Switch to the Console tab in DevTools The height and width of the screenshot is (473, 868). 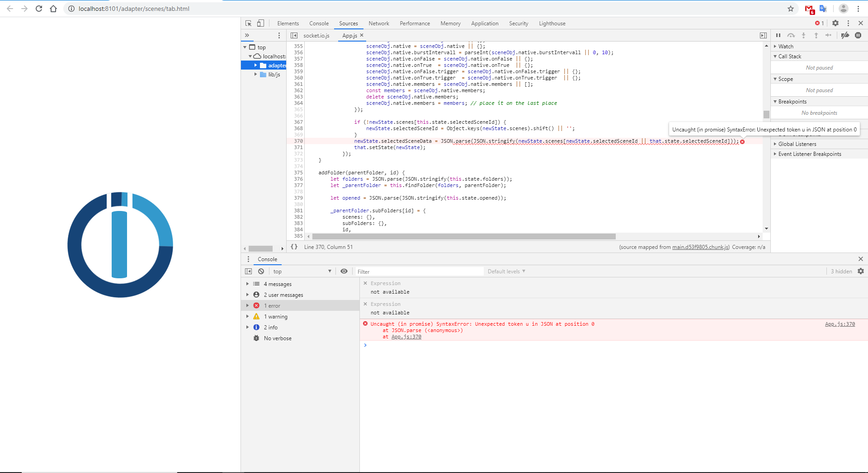point(319,23)
